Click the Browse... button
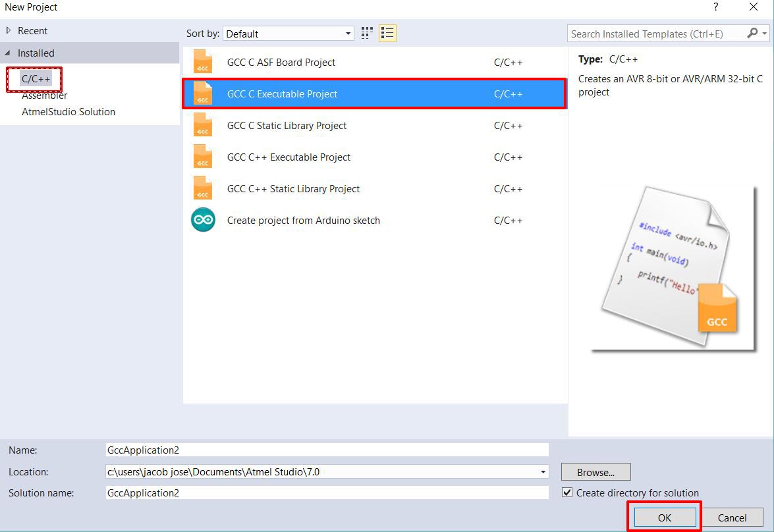 coord(595,472)
